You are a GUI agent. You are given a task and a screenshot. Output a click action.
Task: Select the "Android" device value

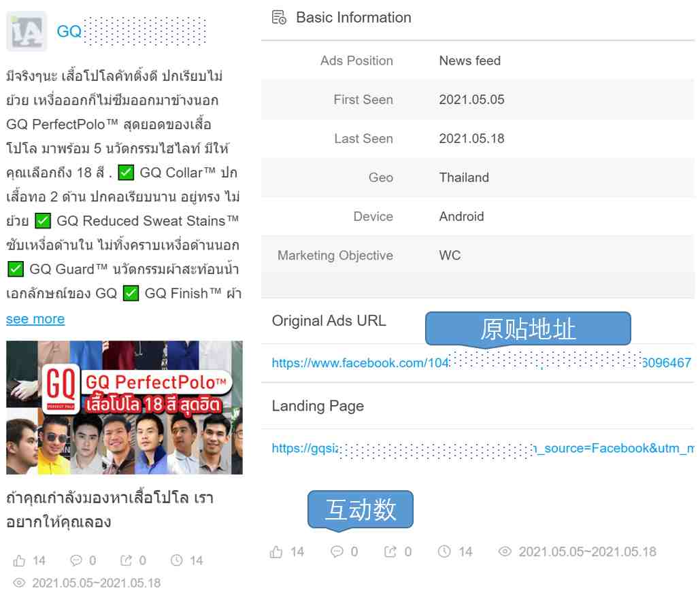pyautogui.click(x=462, y=216)
